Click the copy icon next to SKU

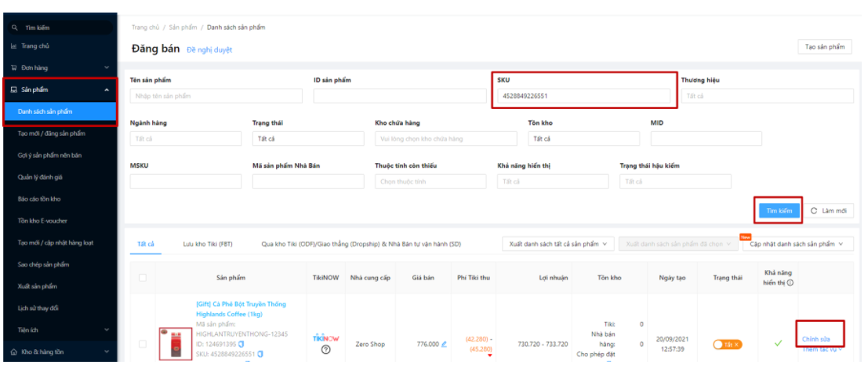tap(260, 354)
